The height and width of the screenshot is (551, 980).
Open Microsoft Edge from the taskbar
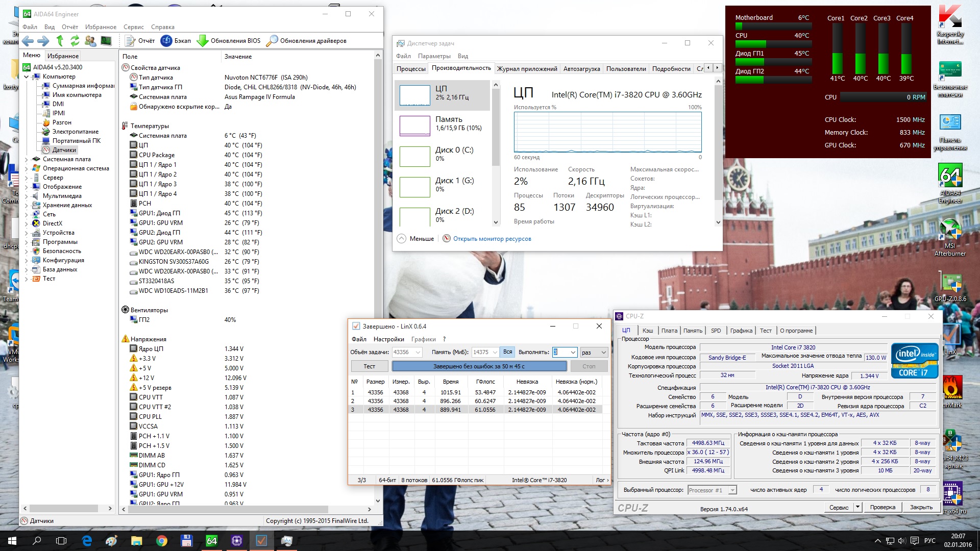[x=87, y=541]
